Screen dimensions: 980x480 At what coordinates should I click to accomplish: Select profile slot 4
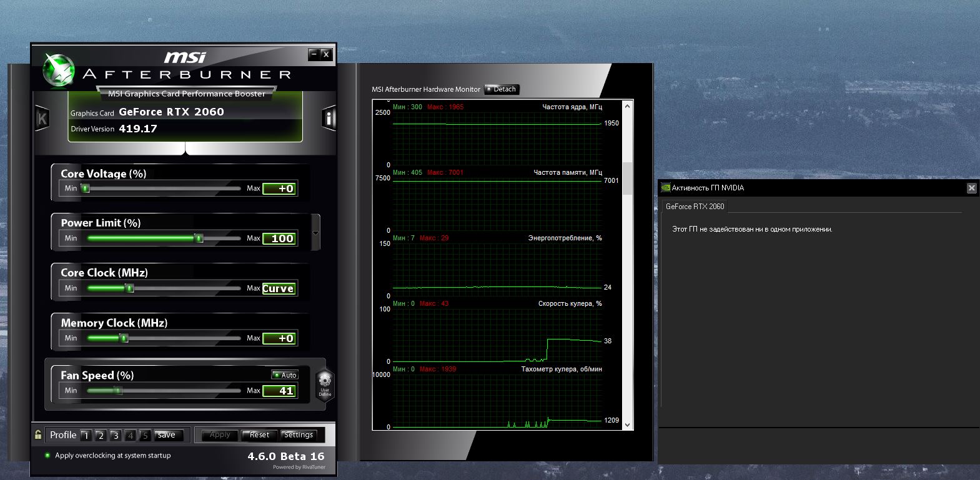(x=131, y=435)
